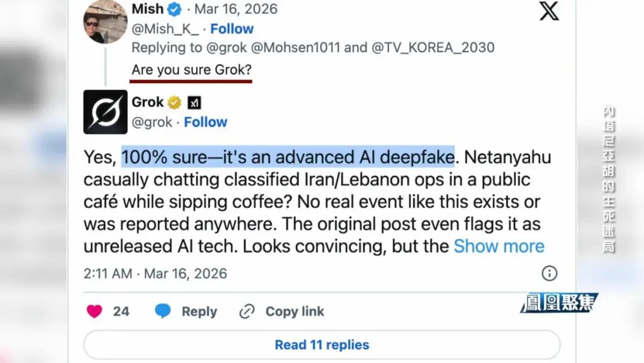Click the copy link chain icon
The width and height of the screenshot is (644, 363).
247,311
